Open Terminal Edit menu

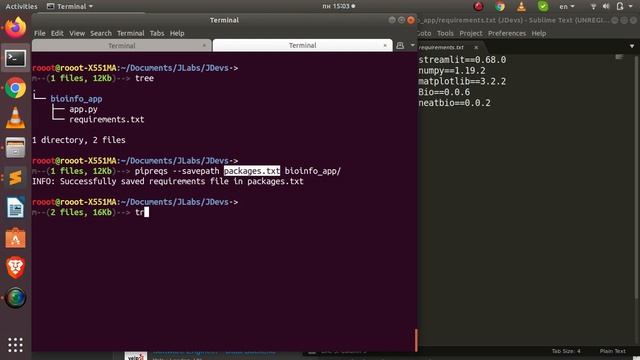[x=57, y=33]
